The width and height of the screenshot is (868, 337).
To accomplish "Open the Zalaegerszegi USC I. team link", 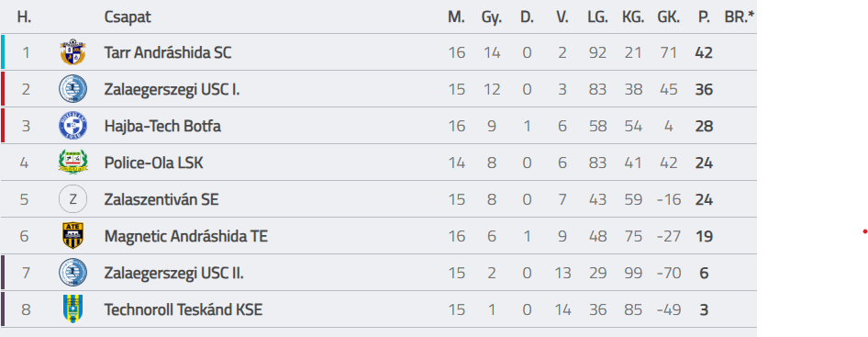I will pos(172,89).
